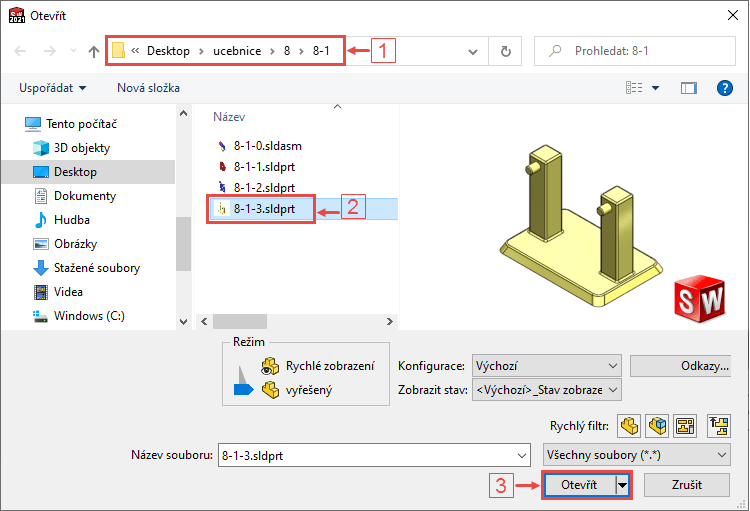Click the 8-1-1.sldprt file icon
The image size is (750, 511).
click(x=221, y=167)
